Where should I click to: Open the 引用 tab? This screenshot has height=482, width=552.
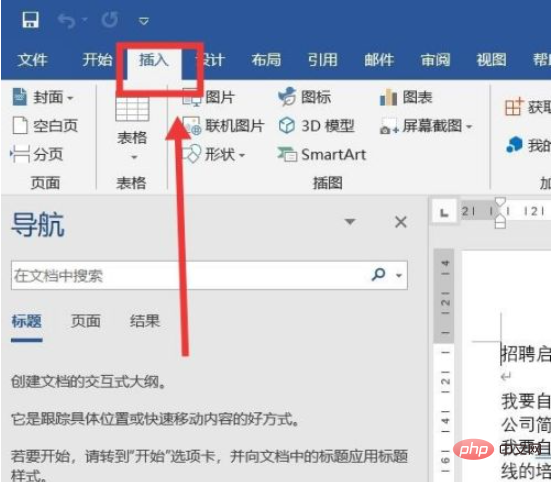(x=322, y=60)
